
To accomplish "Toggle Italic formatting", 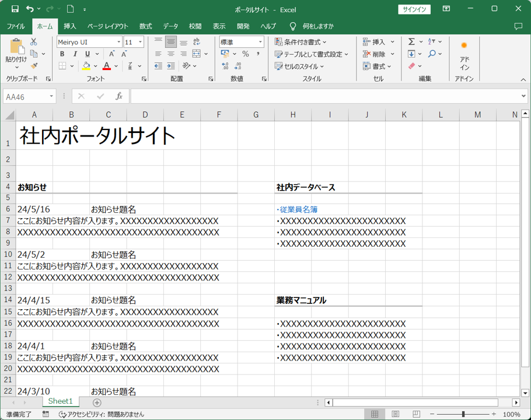I will 75,54.
